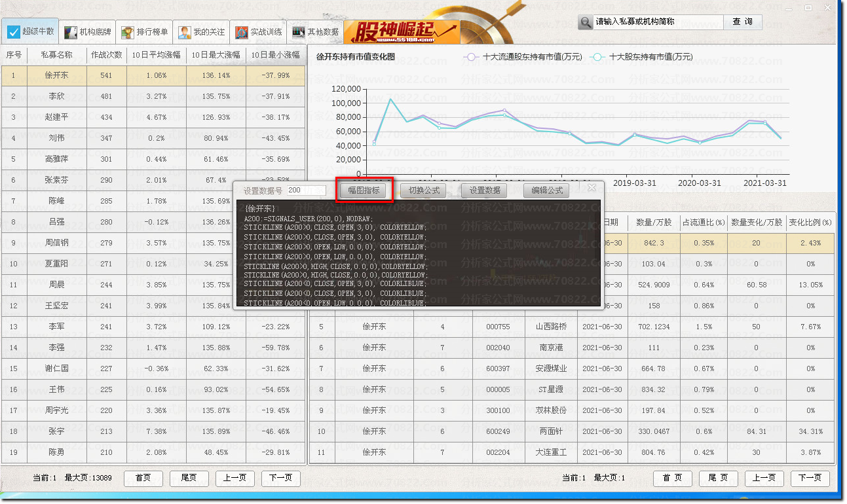Viewport: 847px width, 504px height.
Task: Toggle 十大流通股东持有市值 legend series
Action: (523, 57)
